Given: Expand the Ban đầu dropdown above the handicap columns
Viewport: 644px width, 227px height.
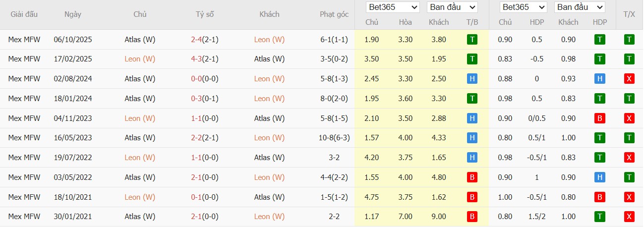Looking at the screenshot, I should 580,7.
